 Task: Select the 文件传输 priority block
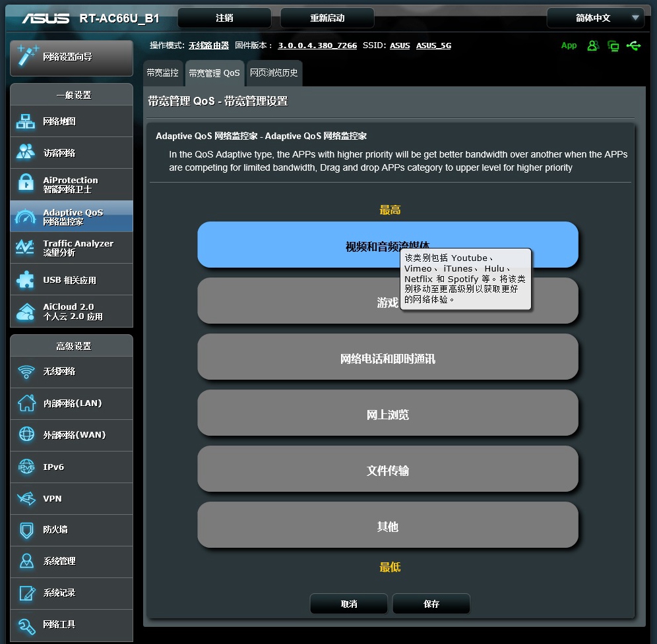(x=388, y=471)
